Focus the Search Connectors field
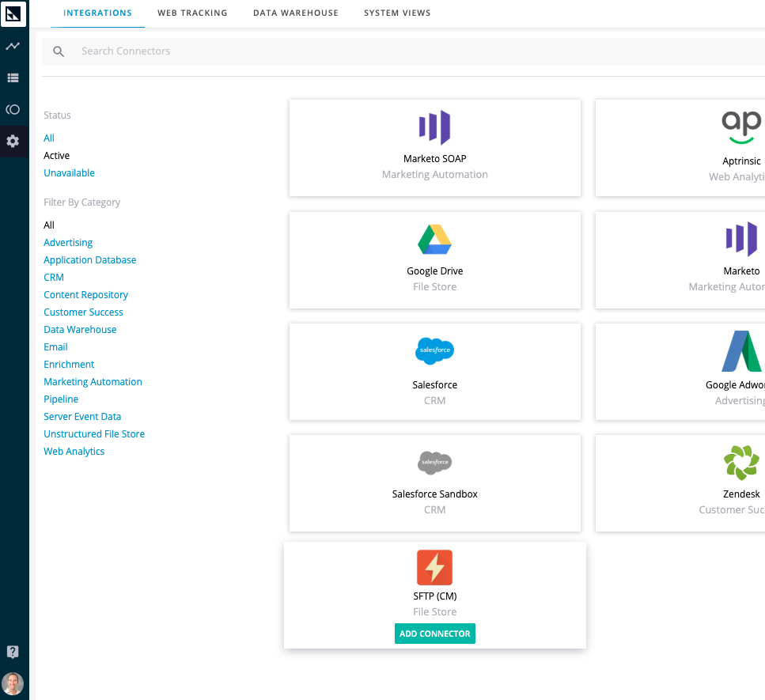Viewport: 765px width, 700px height. pyautogui.click(x=403, y=51)
